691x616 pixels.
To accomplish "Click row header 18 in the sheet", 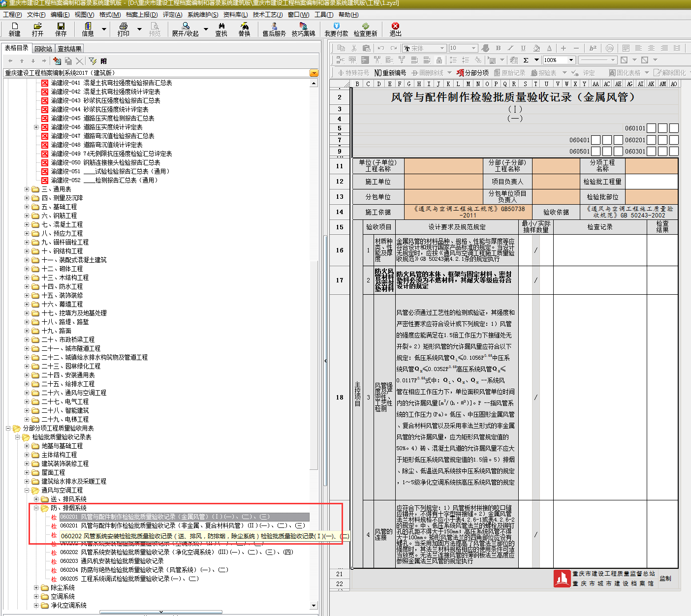I will [340, 398].
